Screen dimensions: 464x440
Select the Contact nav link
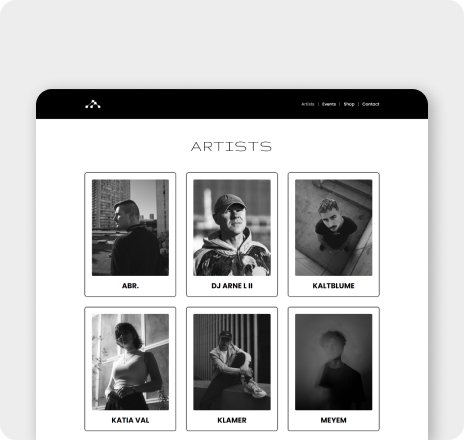371,104
